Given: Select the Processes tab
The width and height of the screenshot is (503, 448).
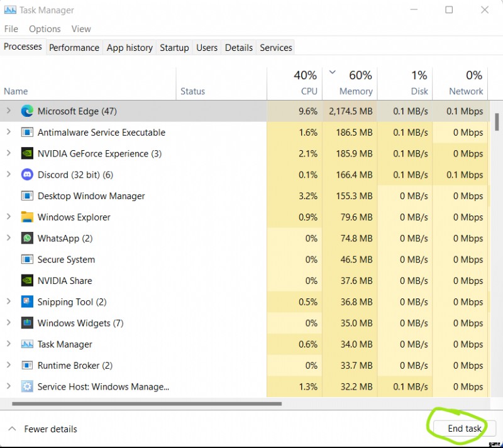Looking at the screenshot, I should pyautogui.click(x=23, y=46).
